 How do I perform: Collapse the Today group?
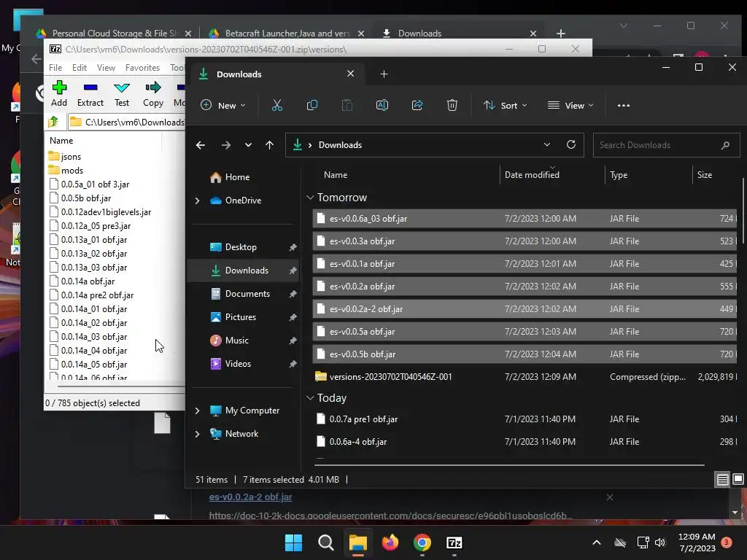pyautogui.click(x=310, y=397)
